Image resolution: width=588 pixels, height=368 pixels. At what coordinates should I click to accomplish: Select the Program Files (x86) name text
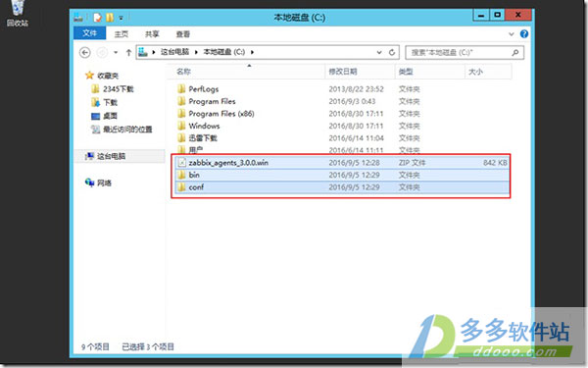(221, 114)
